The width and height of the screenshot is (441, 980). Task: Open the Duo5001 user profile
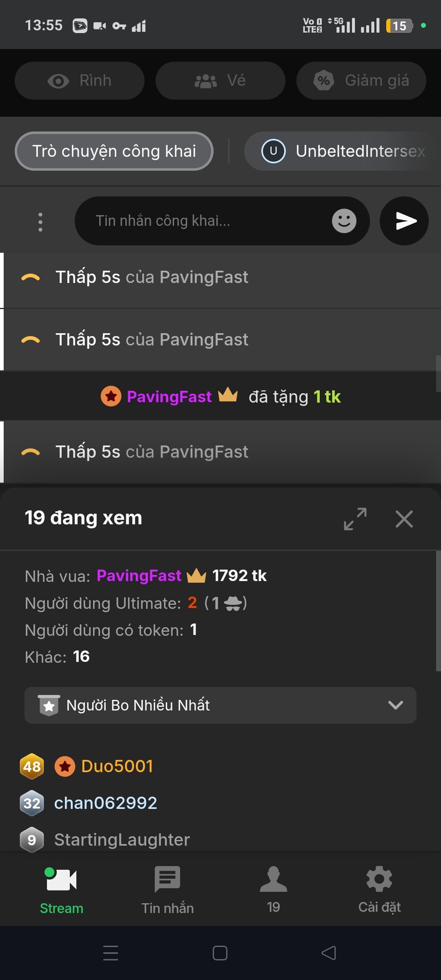point(117,766)
